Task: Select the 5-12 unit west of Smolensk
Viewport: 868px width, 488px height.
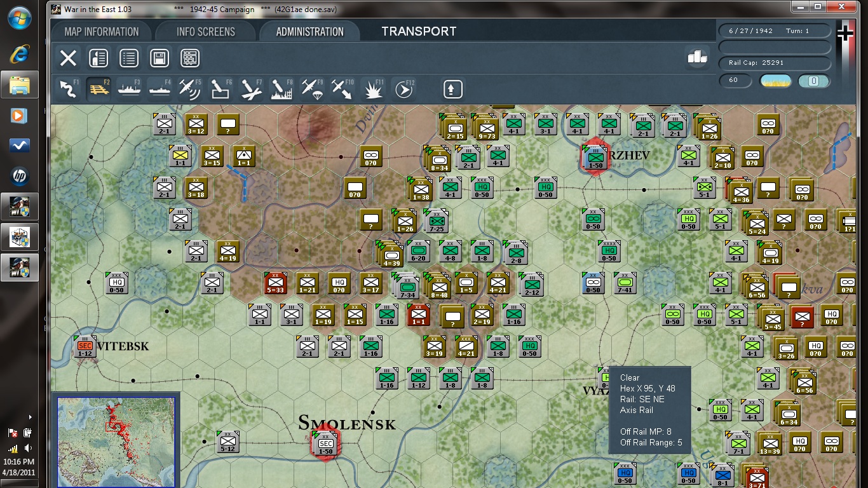Action: [x=227, y=441]
